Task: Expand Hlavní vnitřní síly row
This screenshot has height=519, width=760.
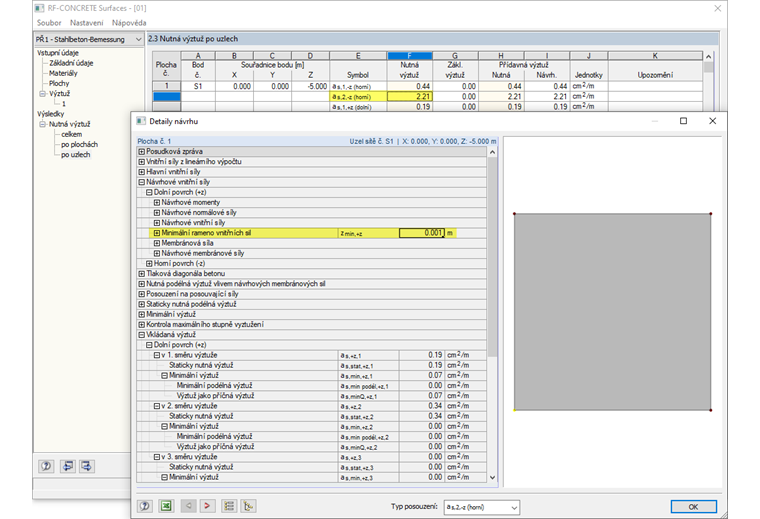Action: coord(142,172)
